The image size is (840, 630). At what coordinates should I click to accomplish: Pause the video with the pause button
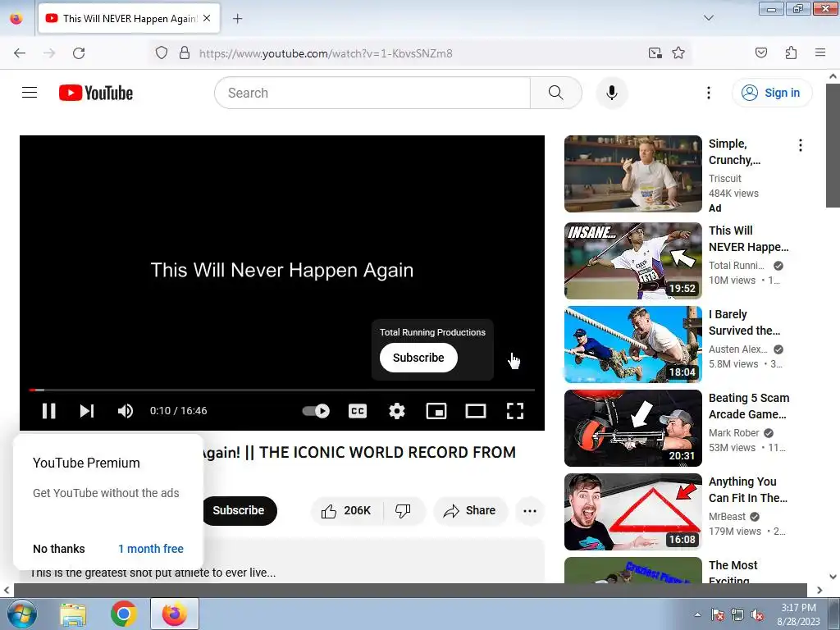coord(48,411)
